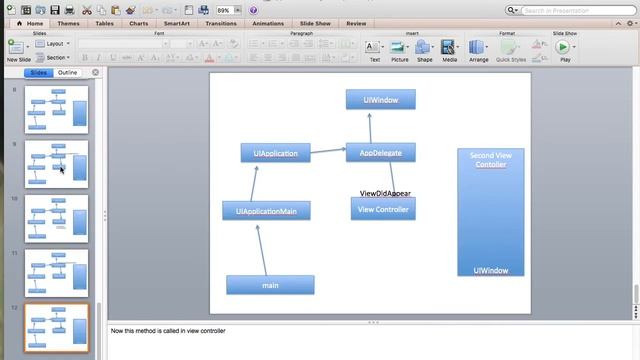640x360 pixels.
Task: Open the SmartArt ribbon tab
Action: tap(177, 24)
